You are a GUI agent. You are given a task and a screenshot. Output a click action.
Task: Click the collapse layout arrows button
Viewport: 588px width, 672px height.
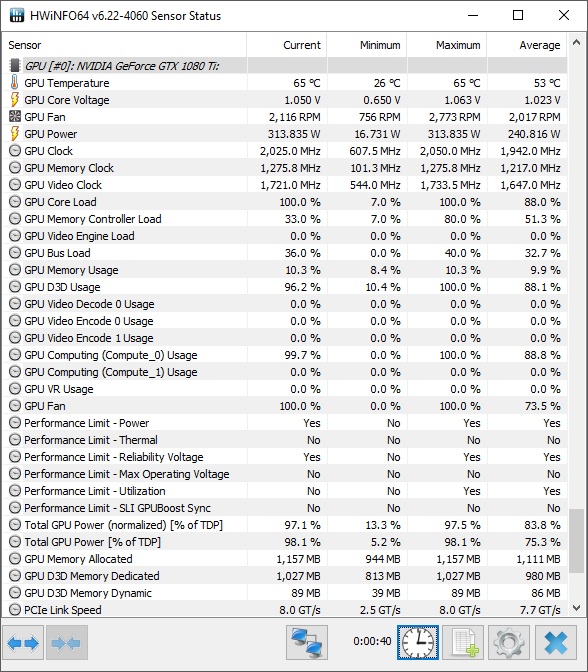click(66, 642)
